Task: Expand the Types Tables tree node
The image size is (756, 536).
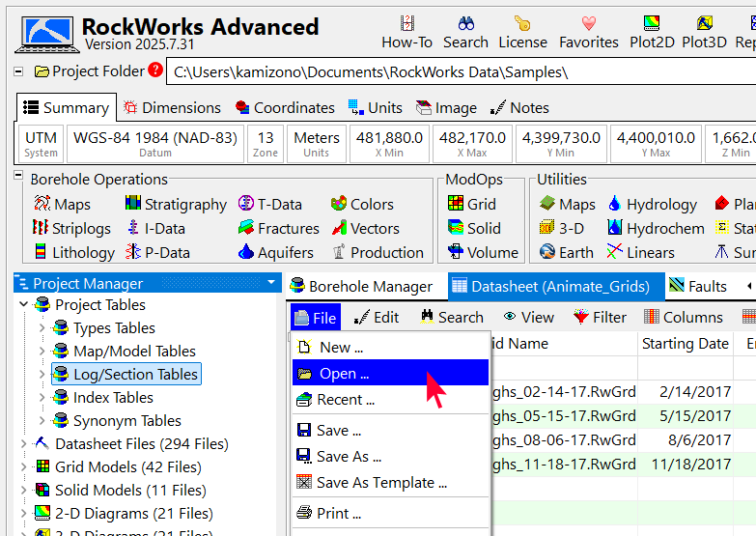Action: 42,328
